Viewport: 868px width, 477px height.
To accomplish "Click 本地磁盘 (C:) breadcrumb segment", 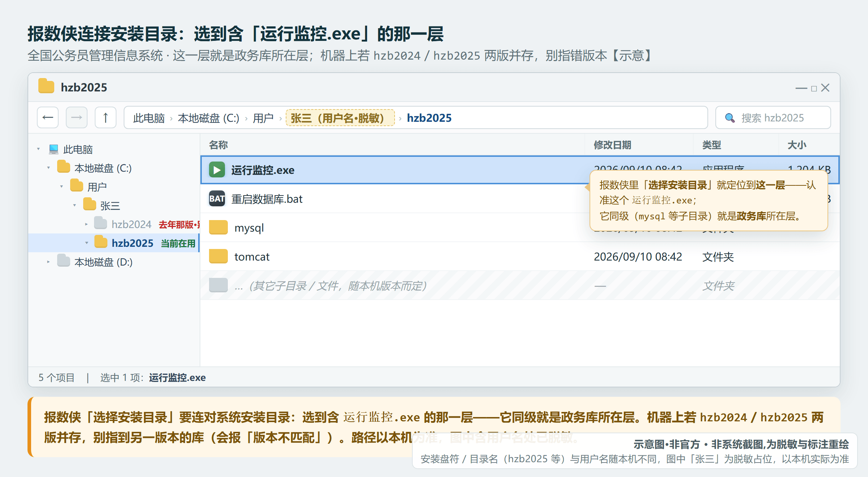I will coord(209,118).
